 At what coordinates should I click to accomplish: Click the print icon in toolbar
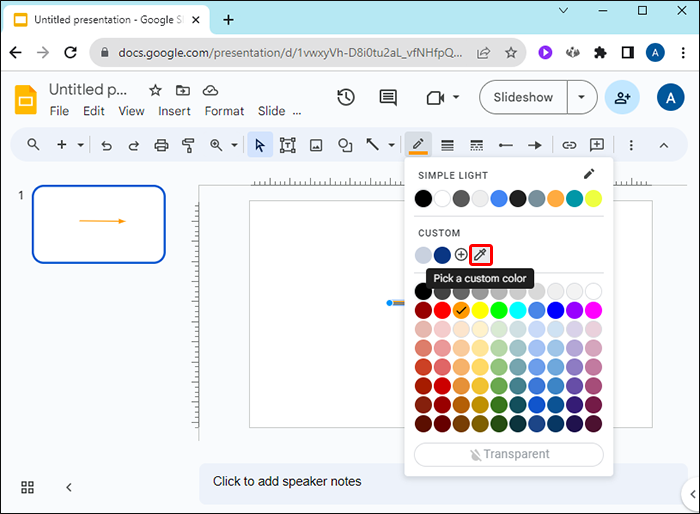pos(161,145)
